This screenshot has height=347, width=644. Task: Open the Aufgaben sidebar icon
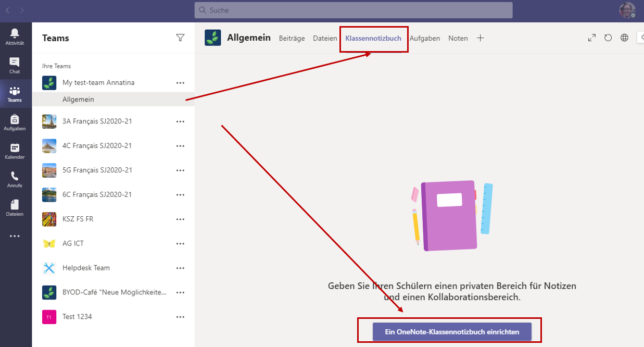point(15,122)
